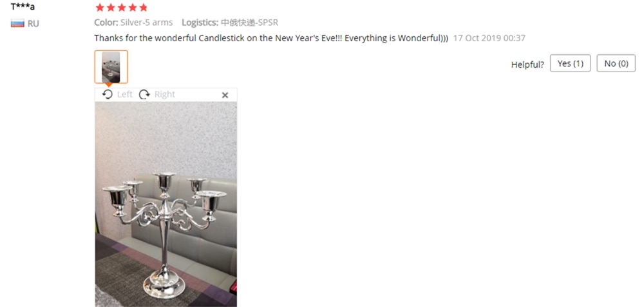This screenshot has height=307, width=644.
Task: Rotate the photo left using the counterclockwise arrow icon
Action: coord(107,95)
